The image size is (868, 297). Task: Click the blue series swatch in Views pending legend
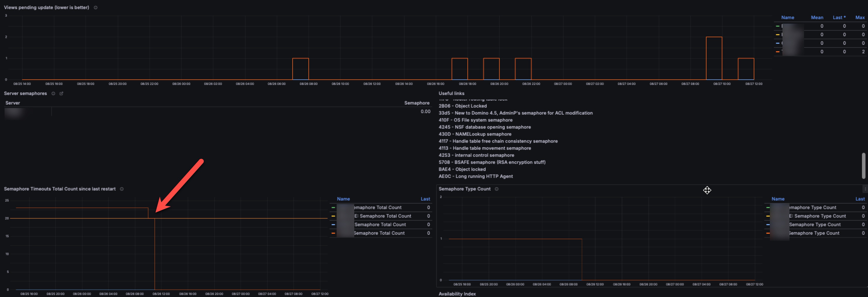[x=778, y=43]
